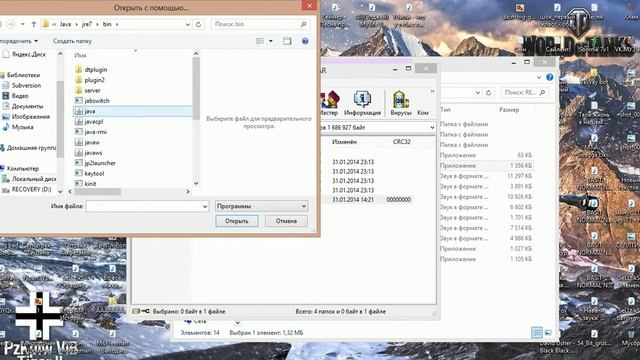Screen dimensions: 640x360
Task: Click the Открыть button
Action: pyautogui.click(x=237, y=221)
